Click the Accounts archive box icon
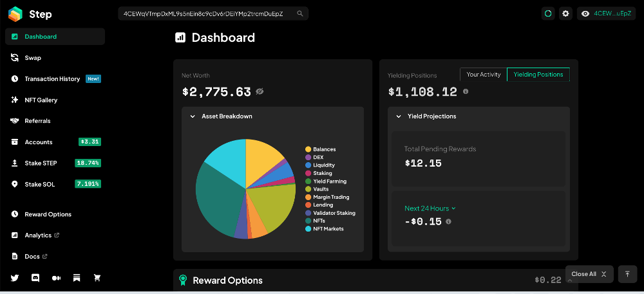 tap(15, 142)
